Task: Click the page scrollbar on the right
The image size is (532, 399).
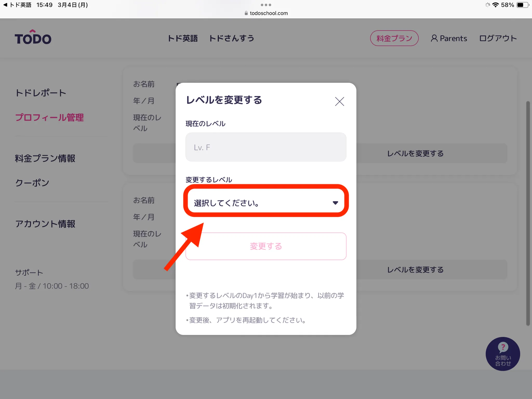Action: point(528,213)
